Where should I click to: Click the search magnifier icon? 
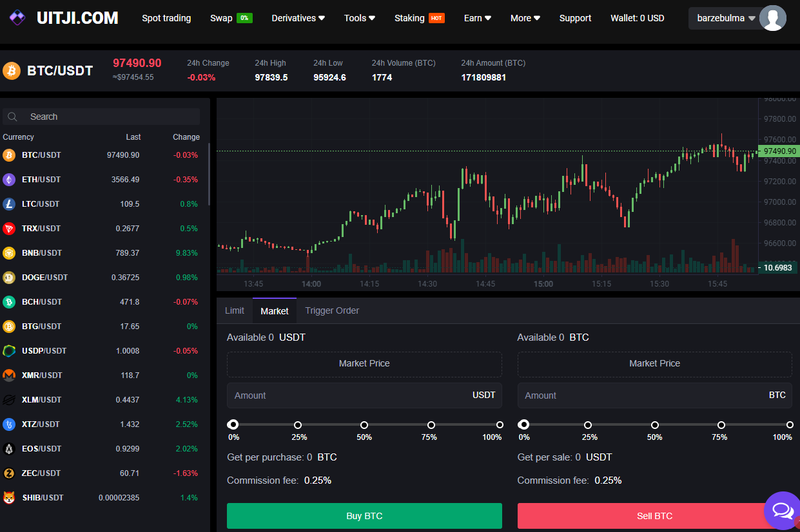tap(12, 117)
